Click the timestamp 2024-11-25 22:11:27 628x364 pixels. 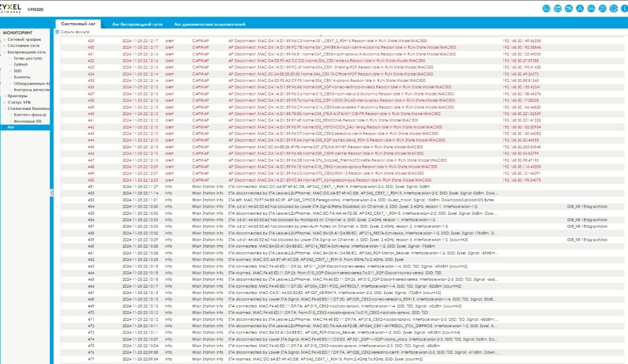pos(140,187)
